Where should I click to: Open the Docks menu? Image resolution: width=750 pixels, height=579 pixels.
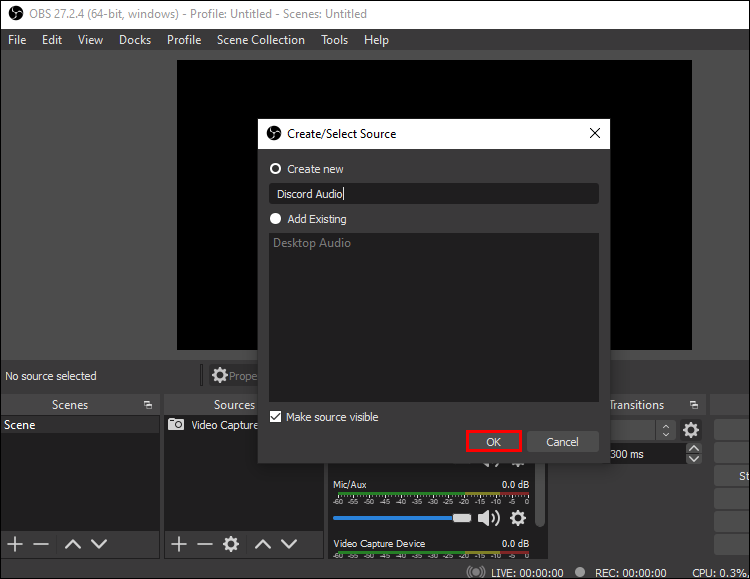click(x=135, y=40)
